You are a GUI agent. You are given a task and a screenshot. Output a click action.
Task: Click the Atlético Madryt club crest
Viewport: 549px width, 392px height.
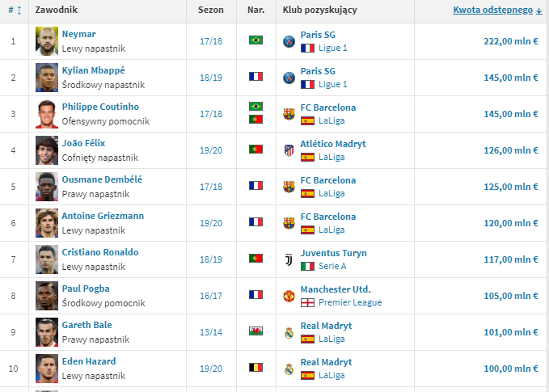289,150
